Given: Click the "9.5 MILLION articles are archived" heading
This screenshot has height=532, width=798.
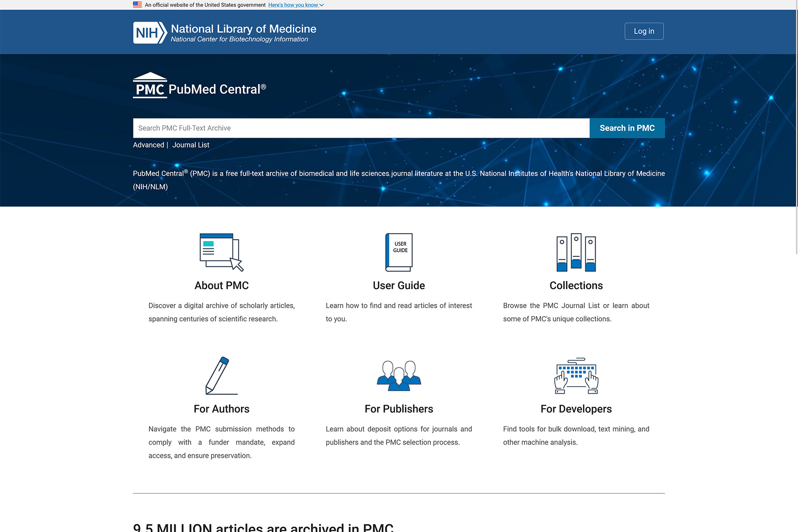Looking at the screenshot, I should (263, 527).
